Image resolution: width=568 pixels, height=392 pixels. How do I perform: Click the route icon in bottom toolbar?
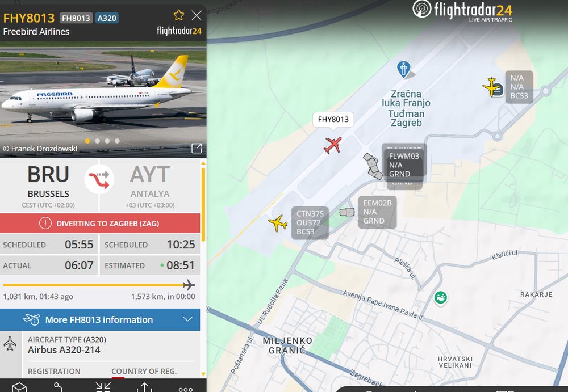coord(58,387)
